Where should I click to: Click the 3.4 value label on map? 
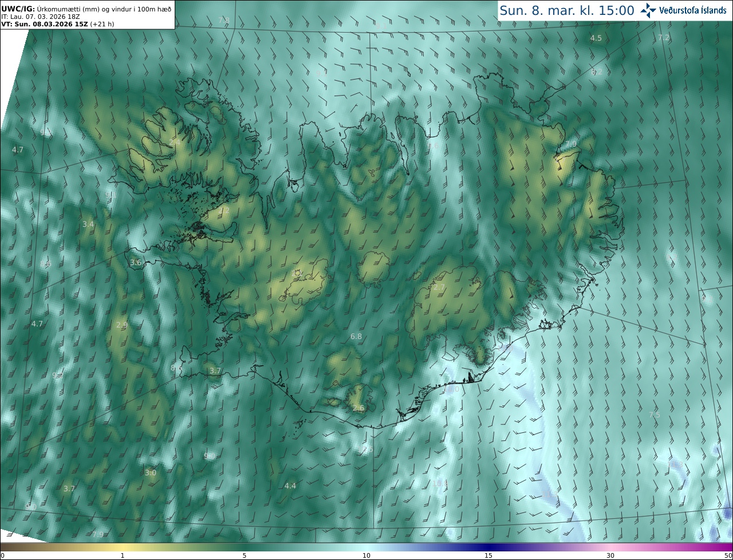88,224
